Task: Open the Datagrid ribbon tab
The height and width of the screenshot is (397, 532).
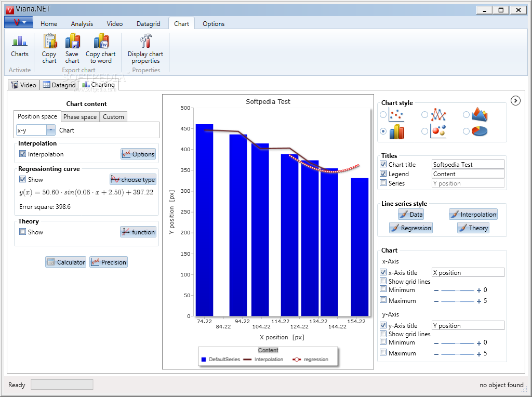Action: click(148, 24)
